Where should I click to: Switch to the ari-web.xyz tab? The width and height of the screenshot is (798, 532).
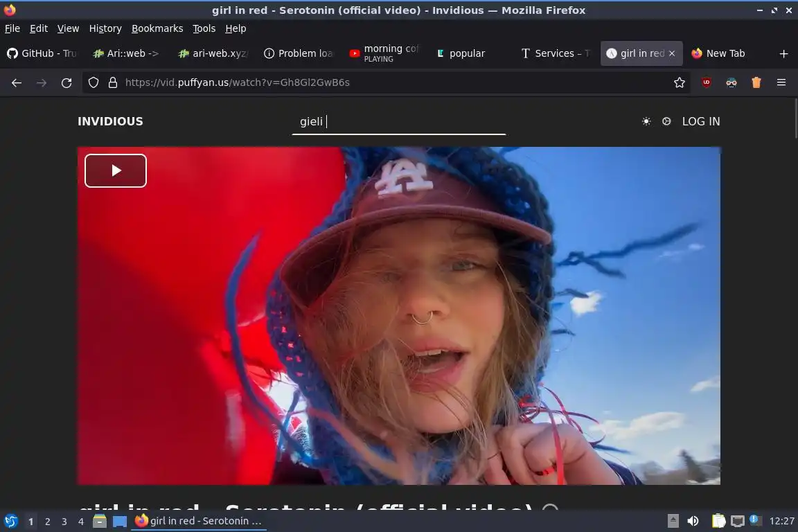214,53
